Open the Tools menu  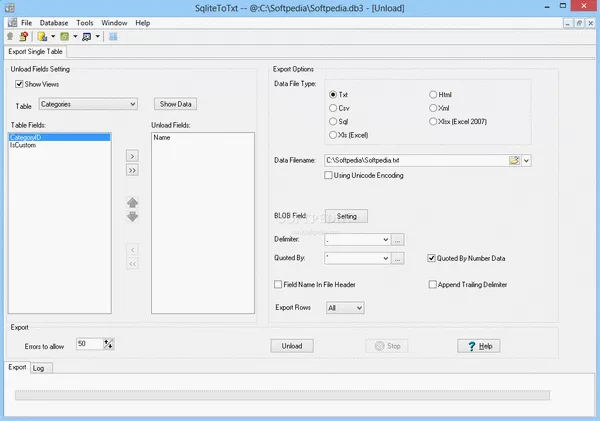coord(85,23)
